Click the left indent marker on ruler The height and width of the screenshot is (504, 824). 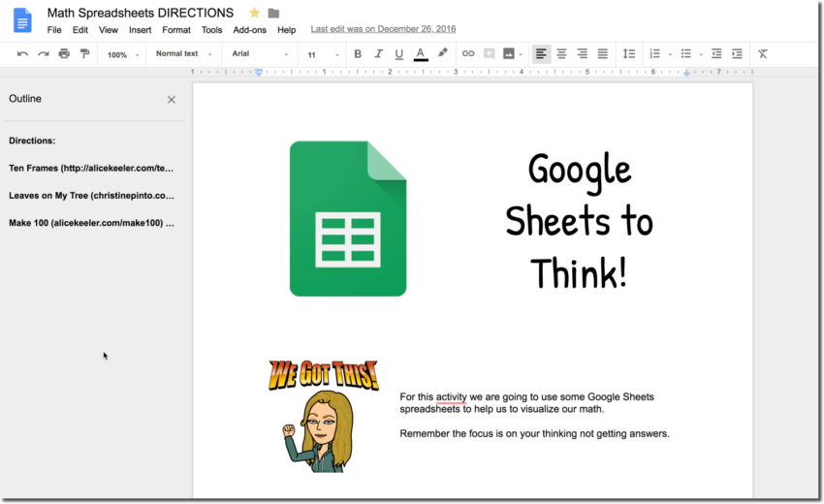tap(259, 73)
